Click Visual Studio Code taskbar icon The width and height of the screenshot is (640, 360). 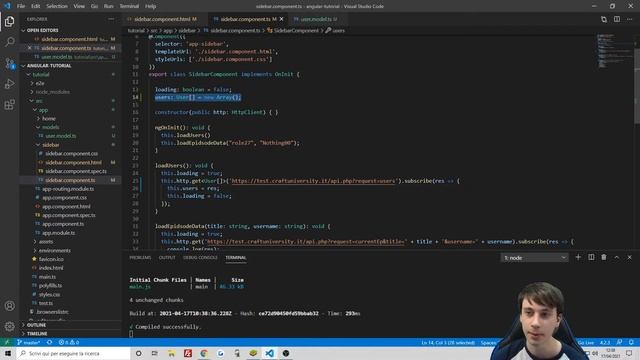pos(269,353)
